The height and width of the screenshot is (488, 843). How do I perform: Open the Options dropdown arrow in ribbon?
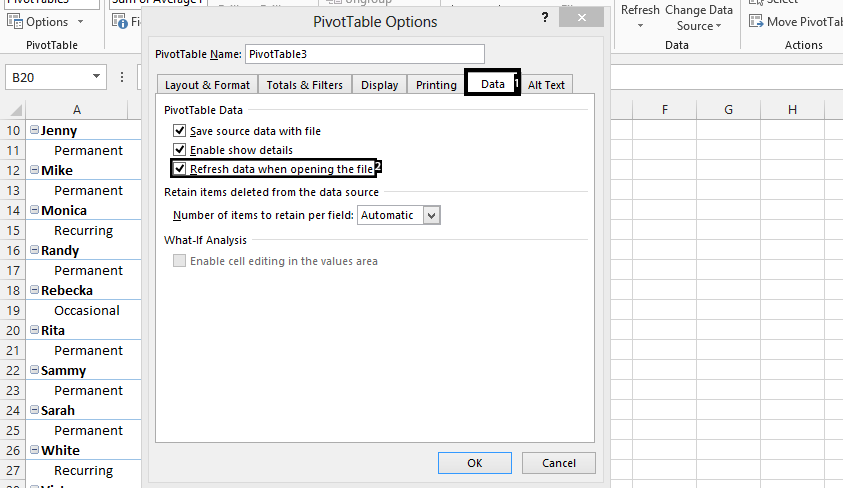pyautogui.click(x=81, y=22)
